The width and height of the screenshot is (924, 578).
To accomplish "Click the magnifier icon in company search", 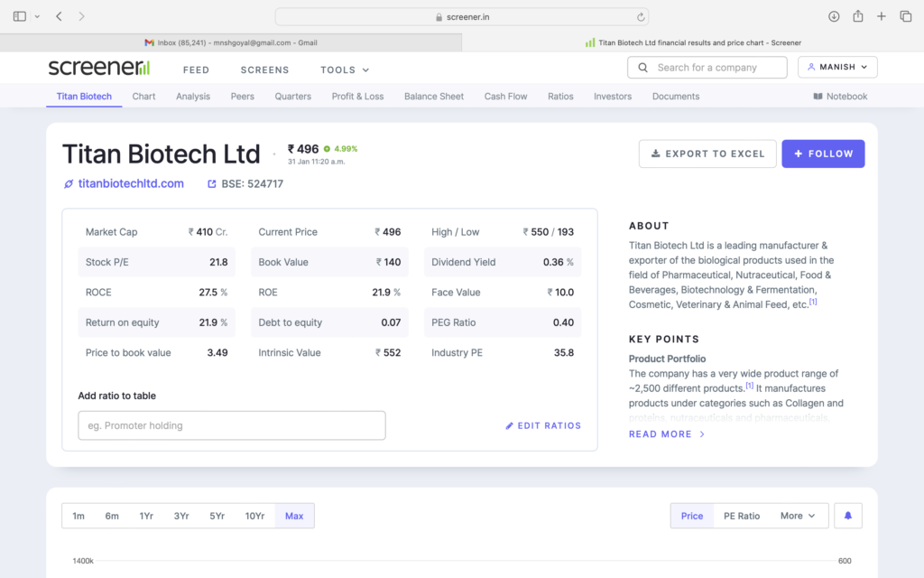I will [x=642, y=68].
